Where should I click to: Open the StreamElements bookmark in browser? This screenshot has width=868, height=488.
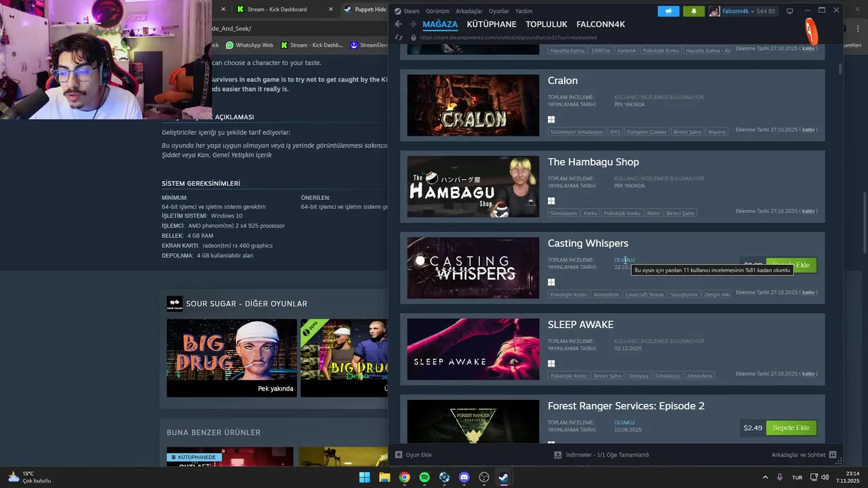coord(368,45)
